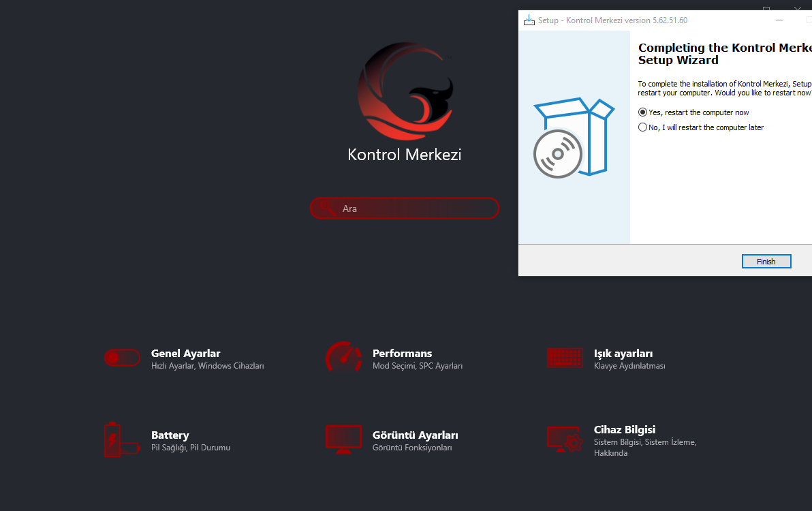Open the Genel Ayarlar section title
The height and width of the screenshot is (511, 812).
coord(185,353)
